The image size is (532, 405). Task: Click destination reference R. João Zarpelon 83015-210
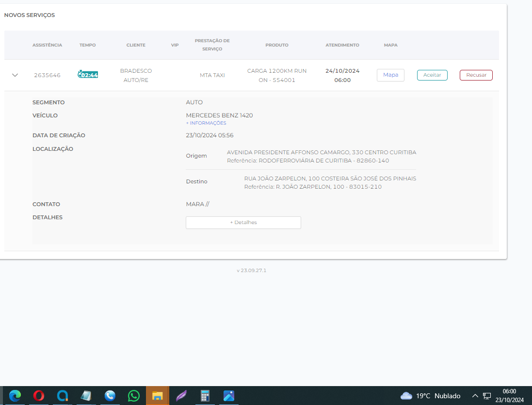tap(313, 187)
